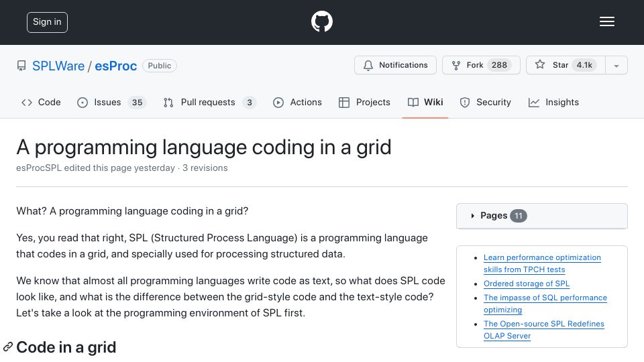Click the Fork 288 button
644x362 pixels.
pos(481,65)
